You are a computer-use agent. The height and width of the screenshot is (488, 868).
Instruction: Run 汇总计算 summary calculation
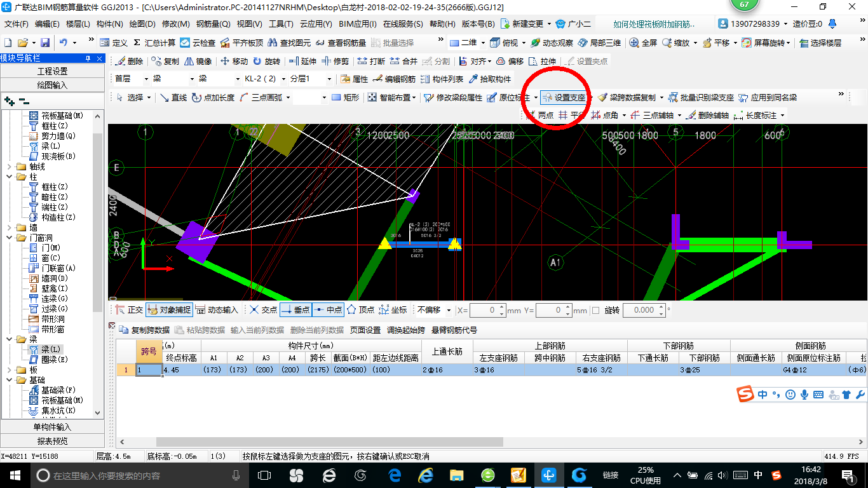[x=154, y=43]
